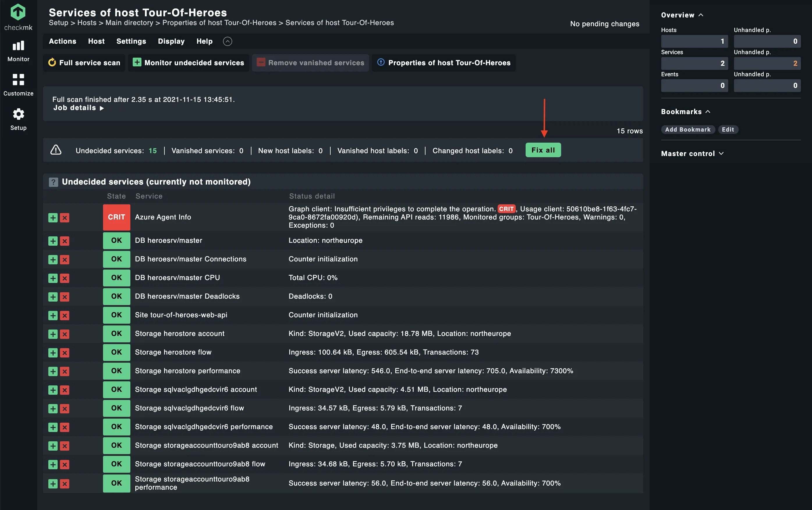The image size is (812, 510).
Task: Monitor the DB heroesrv/master service with plus icon
Action: point(53,241)
